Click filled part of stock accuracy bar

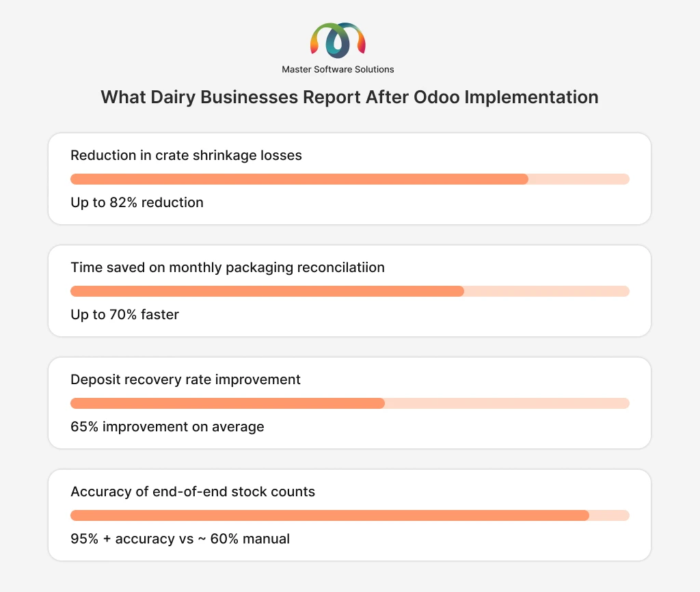click(x=329, y=515)
